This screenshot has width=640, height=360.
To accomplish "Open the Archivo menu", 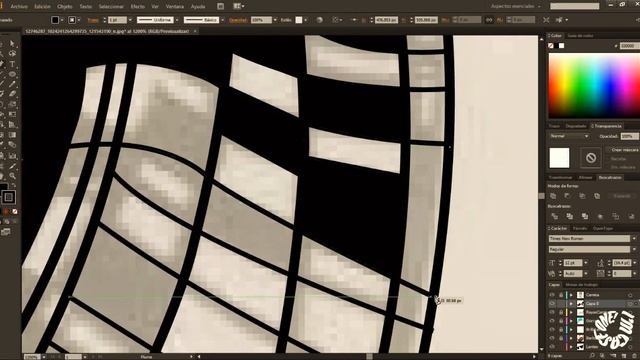I will pyautogui.click(x=19, y=7).
